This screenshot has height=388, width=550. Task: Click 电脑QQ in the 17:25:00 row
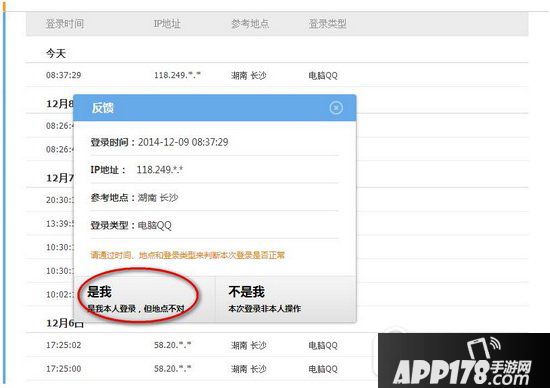coord(323,369)
